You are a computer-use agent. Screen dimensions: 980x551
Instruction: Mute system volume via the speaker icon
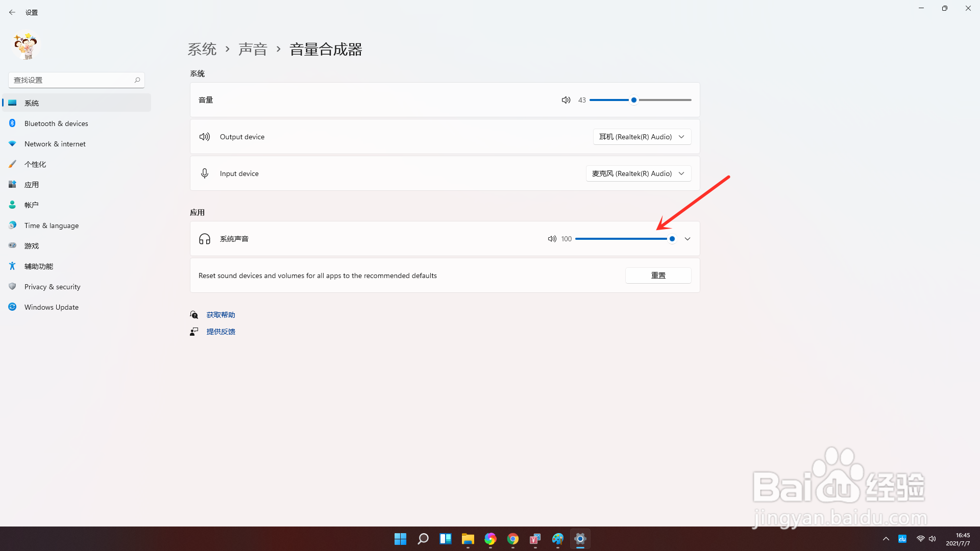(566, 99)
